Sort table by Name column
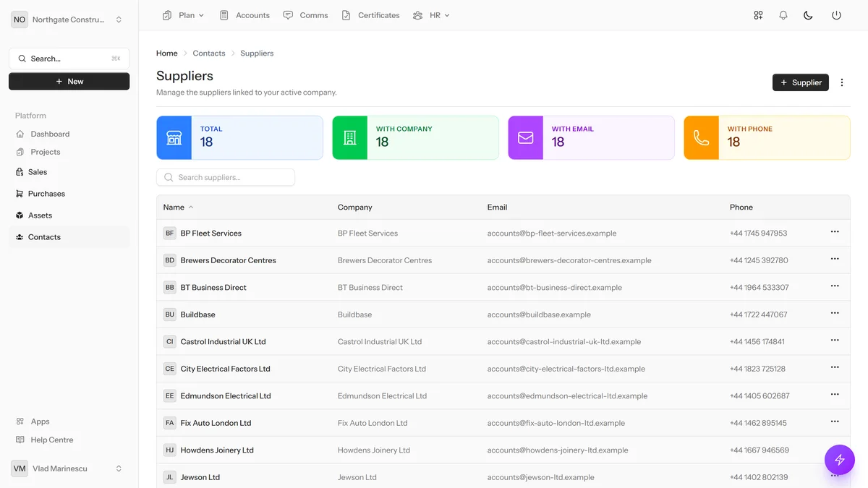The width and height of the screenshot is (868, 488). pos(178,207)
